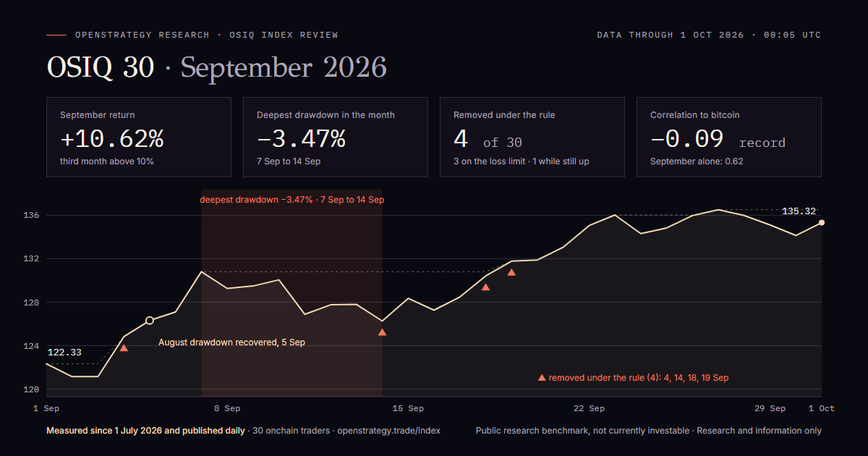Click 'third month above 10%' text

[x=107, y=161]
